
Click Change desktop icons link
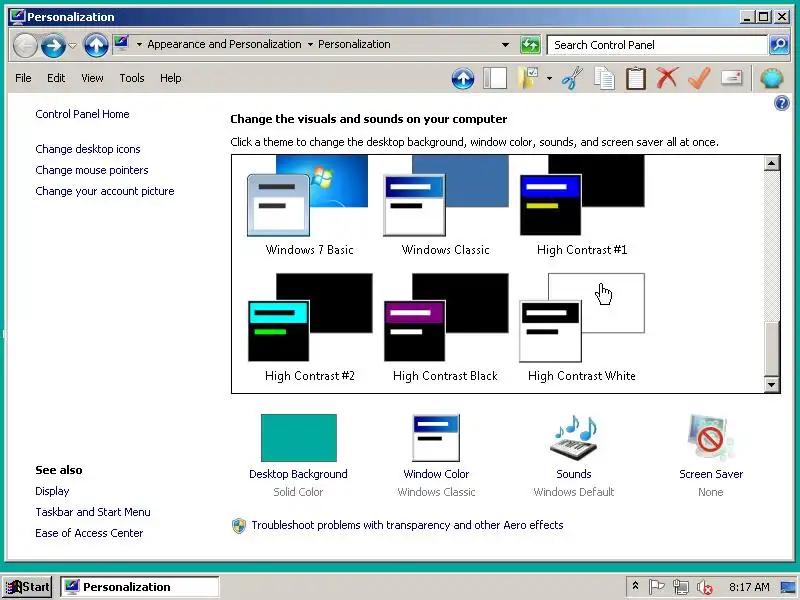click(x=88, y=149)
